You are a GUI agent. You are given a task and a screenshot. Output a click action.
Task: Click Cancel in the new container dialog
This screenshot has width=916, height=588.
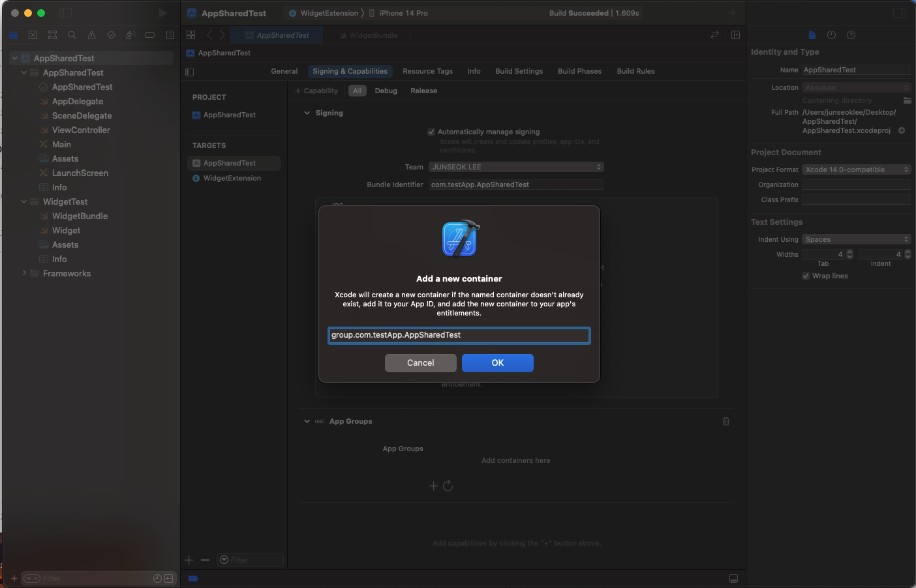tap(420, 363)
